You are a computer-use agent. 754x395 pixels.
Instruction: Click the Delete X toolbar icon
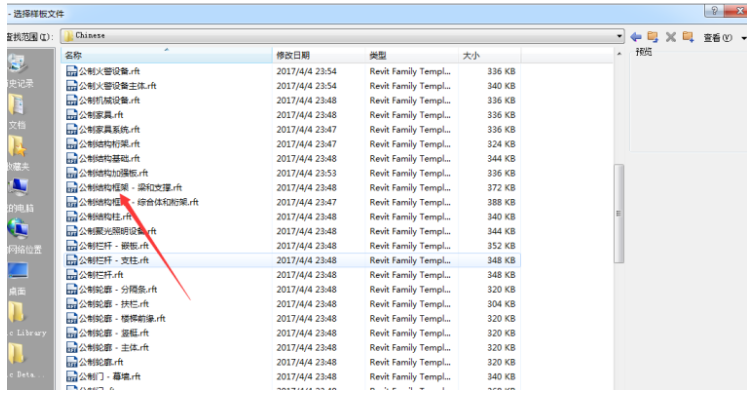pos(670,37)
